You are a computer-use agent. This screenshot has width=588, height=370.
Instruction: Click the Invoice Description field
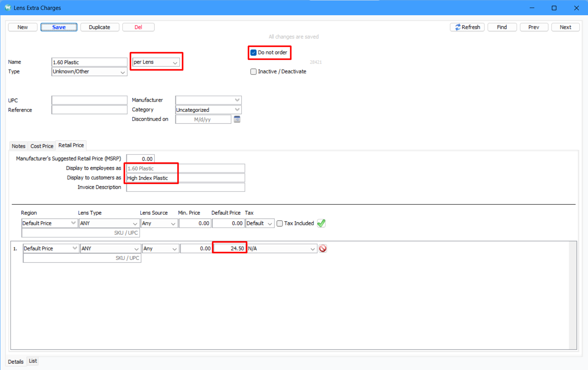[185, 187]
